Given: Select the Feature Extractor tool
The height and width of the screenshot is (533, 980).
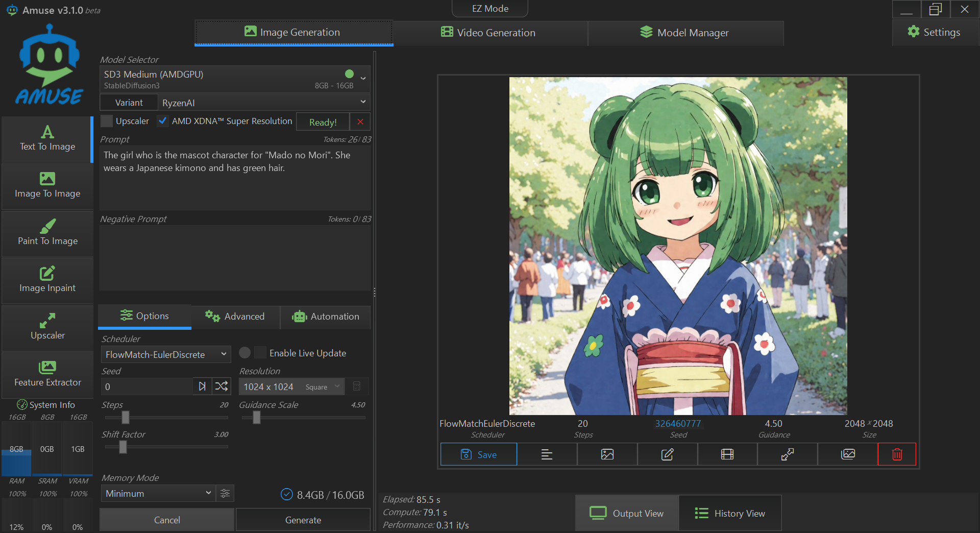Looking at the screenshot, I should point(47,374).
